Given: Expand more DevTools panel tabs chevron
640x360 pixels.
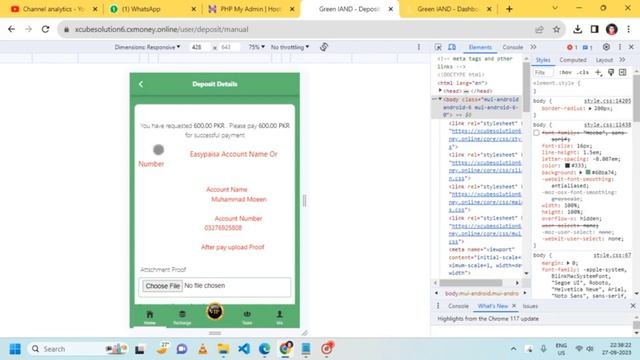Looking at the screenshot, I should click(533, 47).
